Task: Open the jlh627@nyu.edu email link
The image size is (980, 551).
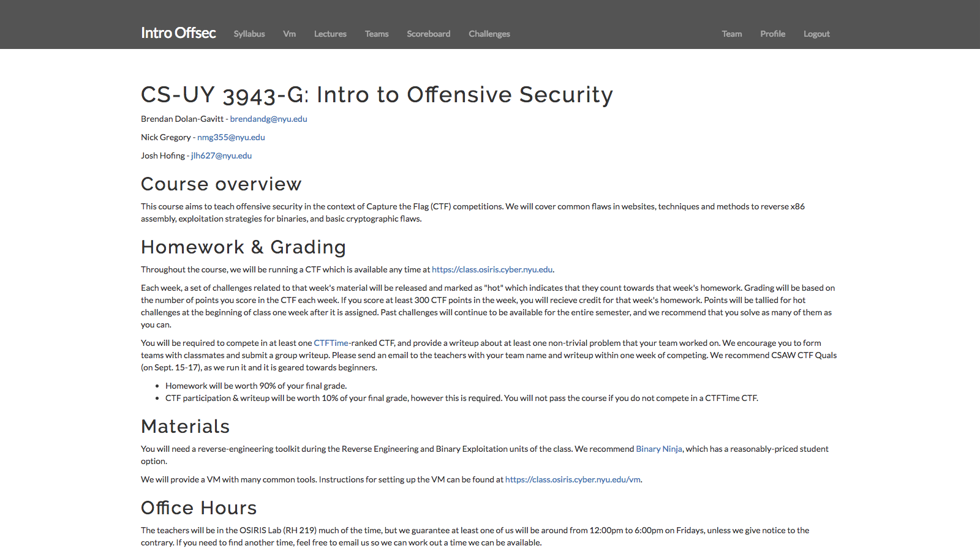Action: 221,156
